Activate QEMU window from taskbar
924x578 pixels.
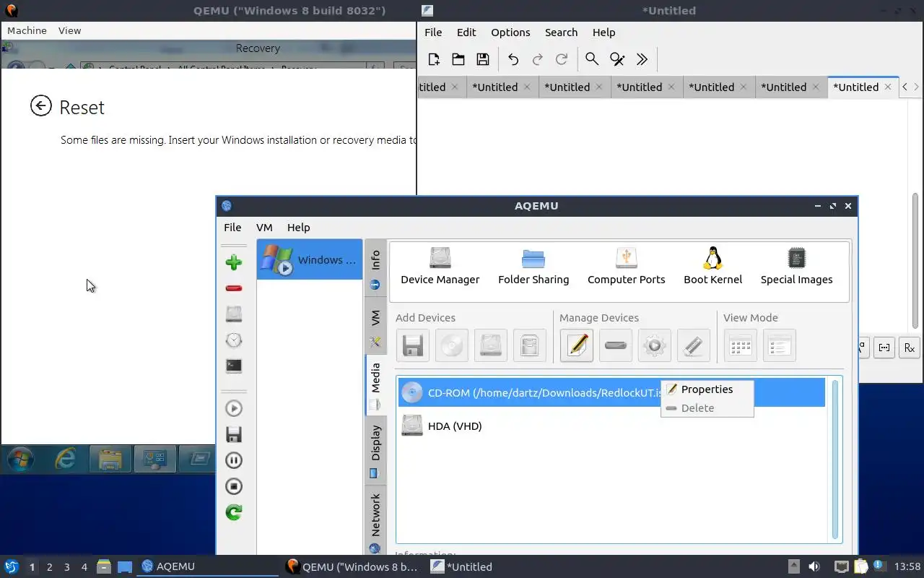352,566
